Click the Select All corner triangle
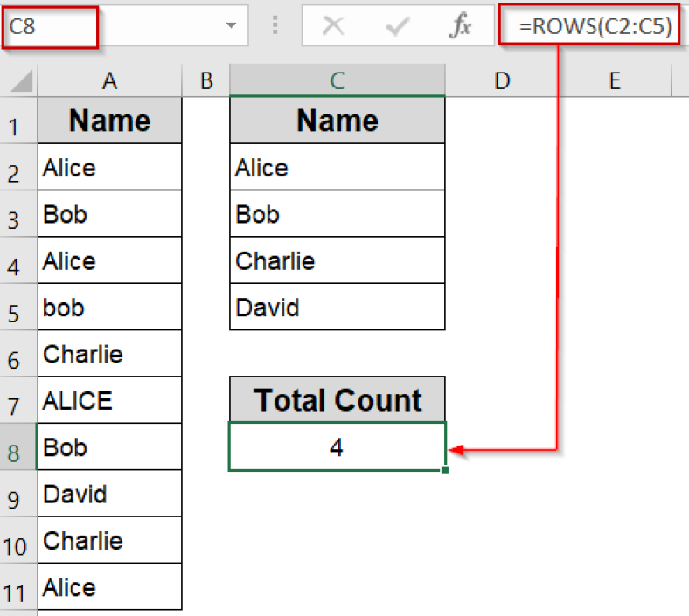 pyautogui.click(x=22, y=81)
